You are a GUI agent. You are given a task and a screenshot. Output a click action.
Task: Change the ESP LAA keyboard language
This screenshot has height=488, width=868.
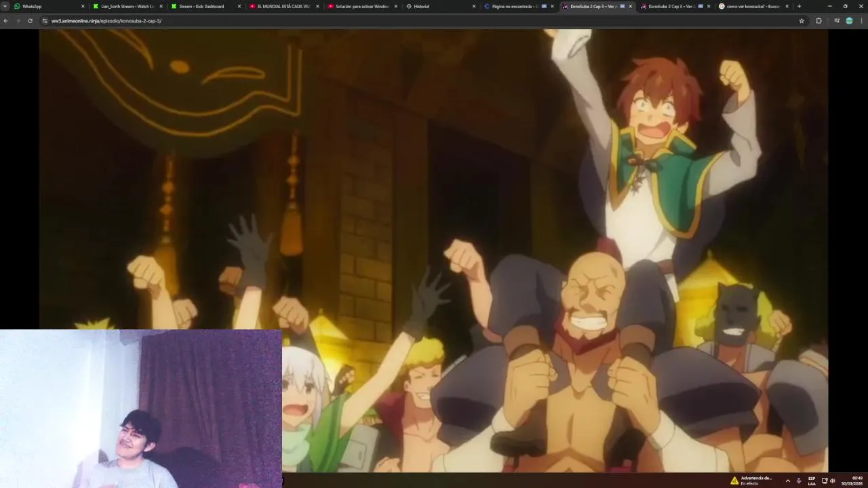(x=812, y=481)
